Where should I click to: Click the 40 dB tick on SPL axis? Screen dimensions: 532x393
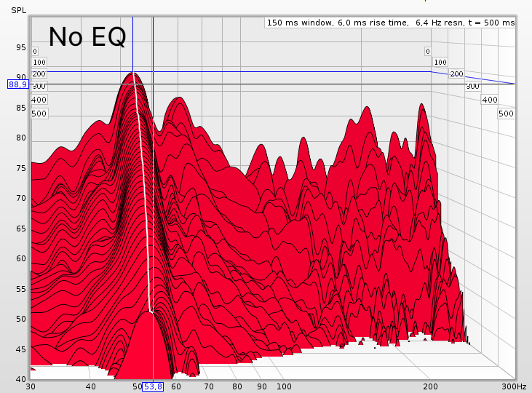tap(21, 379)
